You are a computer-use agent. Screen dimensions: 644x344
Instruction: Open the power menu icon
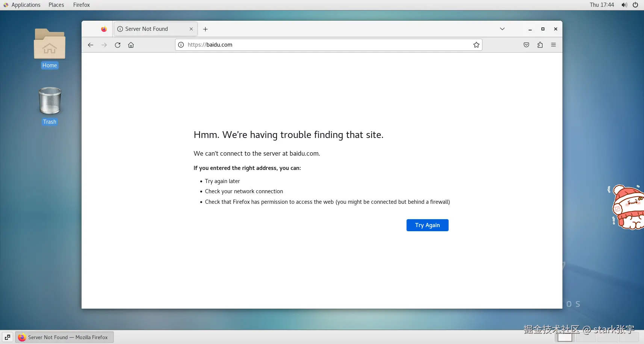click(635, 5)
